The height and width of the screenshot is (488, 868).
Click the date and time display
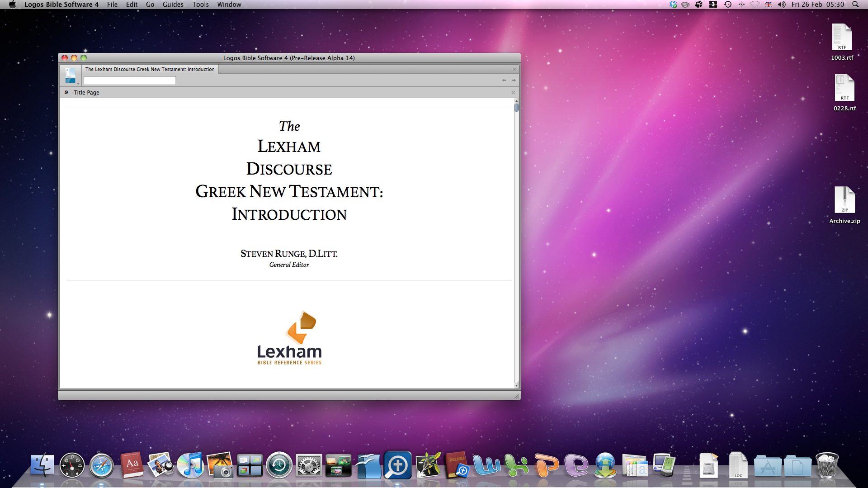coord(817,5)
